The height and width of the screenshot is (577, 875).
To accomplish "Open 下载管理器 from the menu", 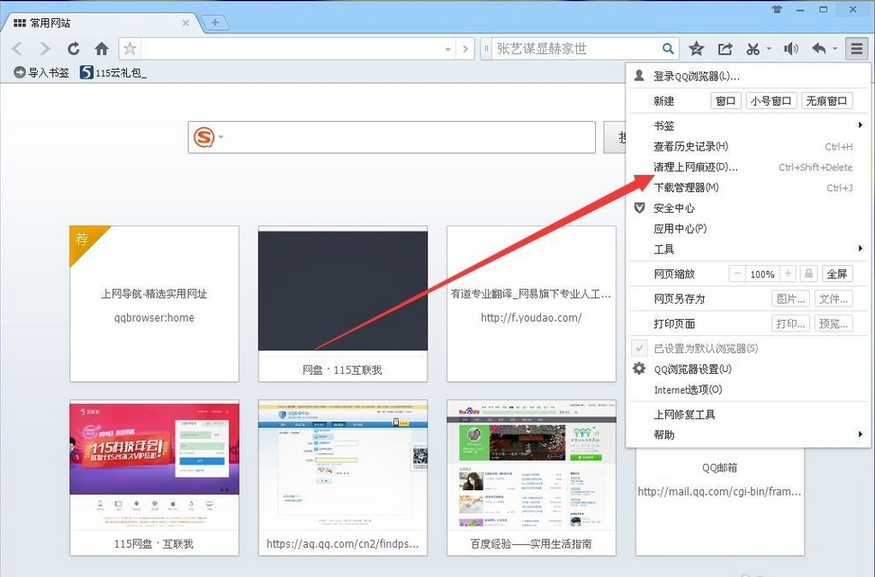I will click(686, 188).
